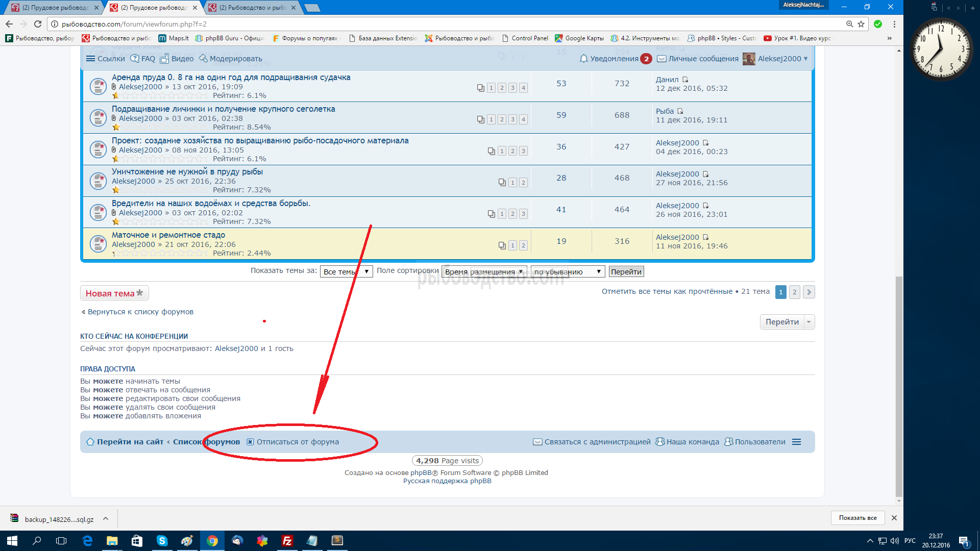
Task: Go to last post by Данил icon
Action: [685, 80]
